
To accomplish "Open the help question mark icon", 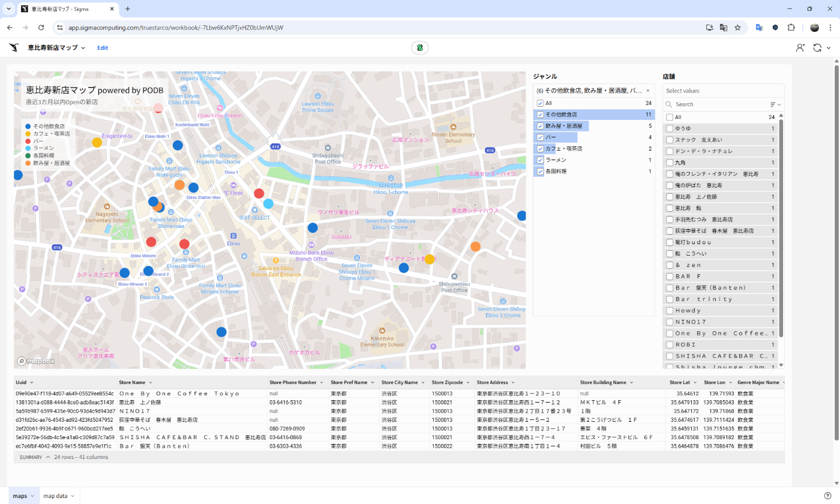I will pyautogui.click(x=827, y=496).
